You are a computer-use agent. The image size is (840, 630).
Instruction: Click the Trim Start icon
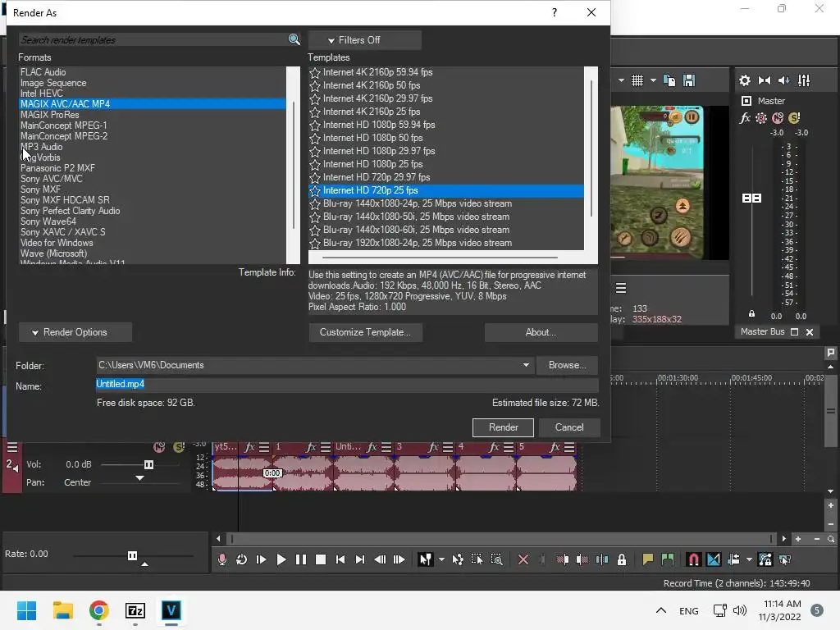(x=563, y=559)
